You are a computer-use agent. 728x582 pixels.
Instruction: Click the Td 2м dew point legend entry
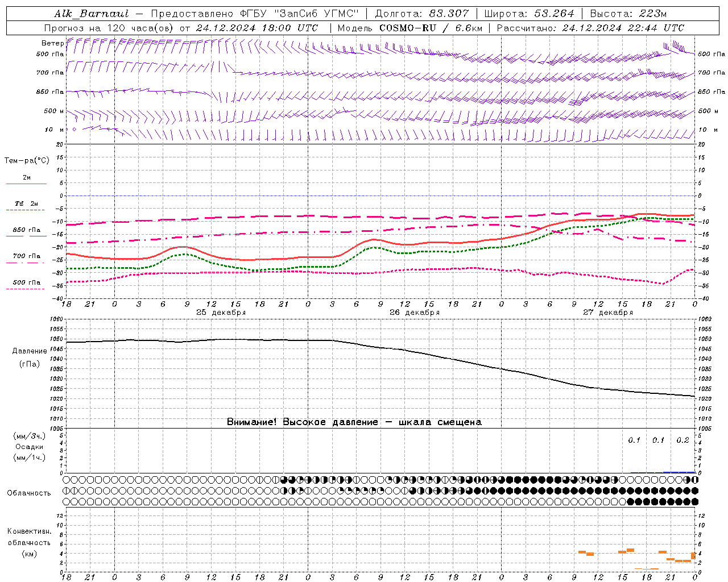[27, 203]
